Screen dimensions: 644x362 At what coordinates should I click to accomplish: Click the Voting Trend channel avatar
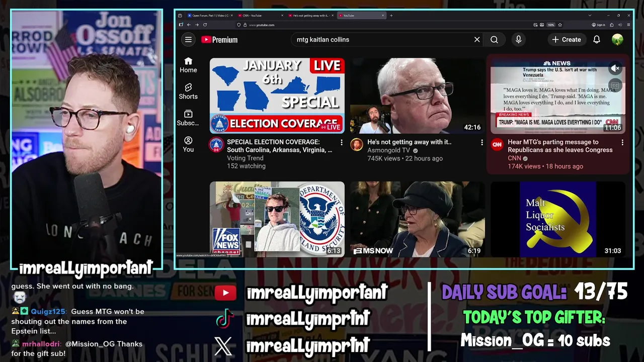point(216,145)
